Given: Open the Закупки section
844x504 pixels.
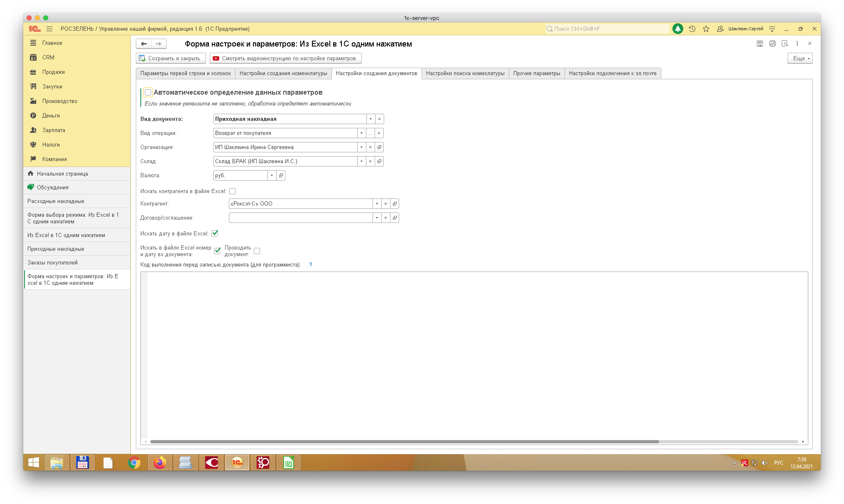Looking at the screenshot, I should tap(52, 86).
